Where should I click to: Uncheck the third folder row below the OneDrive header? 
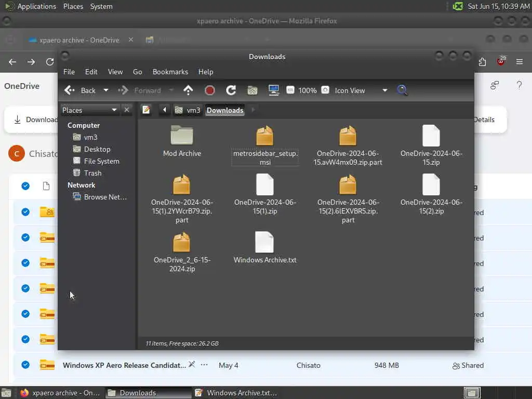pos(25,262)
